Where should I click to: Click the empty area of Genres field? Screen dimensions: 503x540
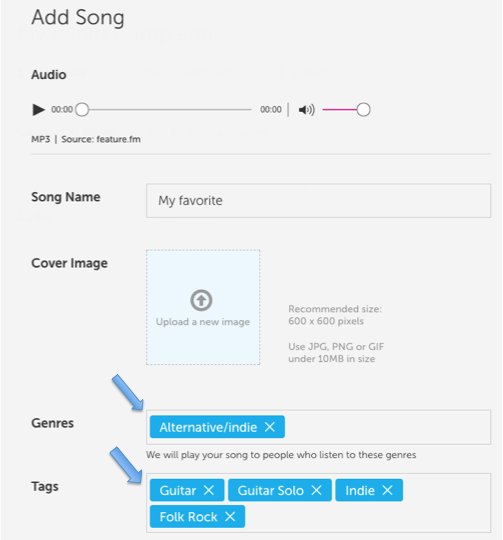(x=387, y=427)
